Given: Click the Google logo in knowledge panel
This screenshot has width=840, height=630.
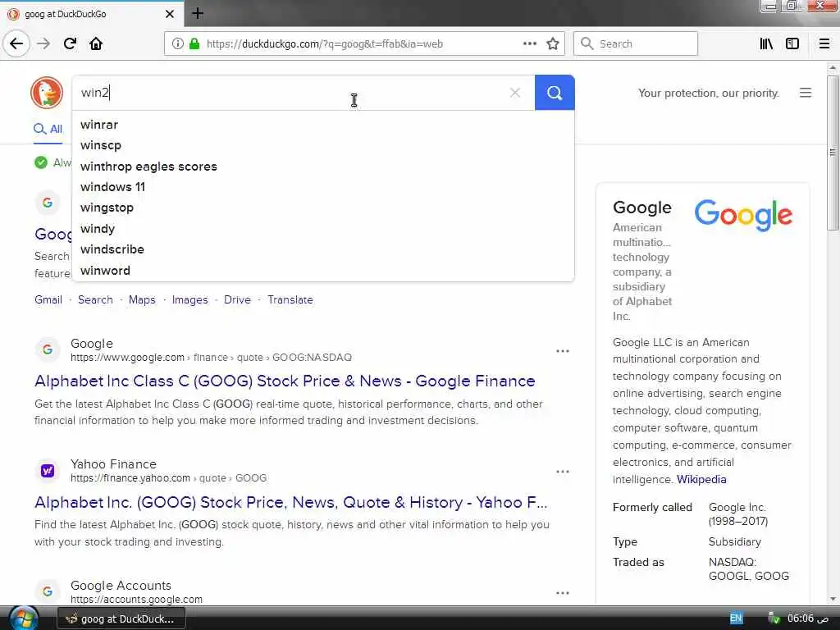Looking at the screenshot, I should (743, 215).
